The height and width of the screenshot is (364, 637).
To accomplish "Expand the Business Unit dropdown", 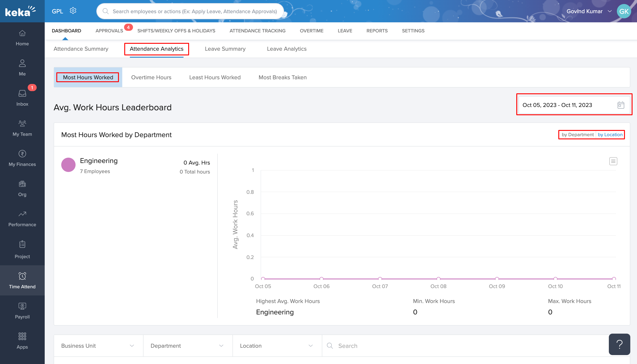I will click(98, 346).
